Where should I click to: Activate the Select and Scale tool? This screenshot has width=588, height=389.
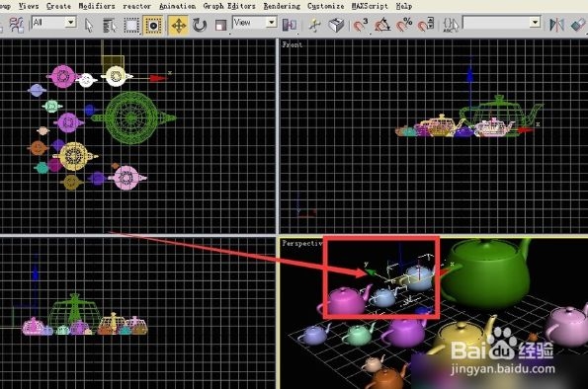221,26
